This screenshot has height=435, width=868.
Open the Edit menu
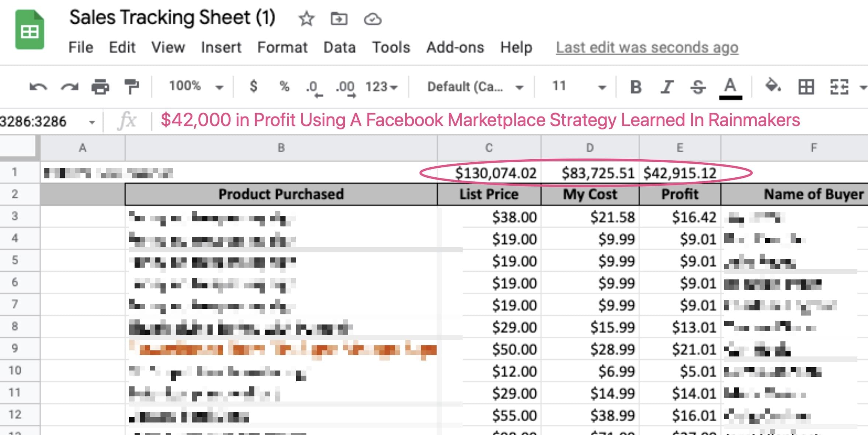(x=122, y=48)
